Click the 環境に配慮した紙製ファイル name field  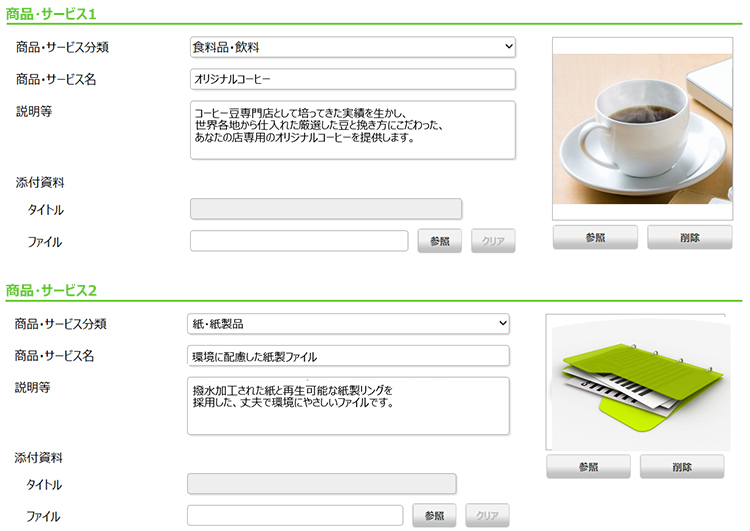tap(348, 356)
